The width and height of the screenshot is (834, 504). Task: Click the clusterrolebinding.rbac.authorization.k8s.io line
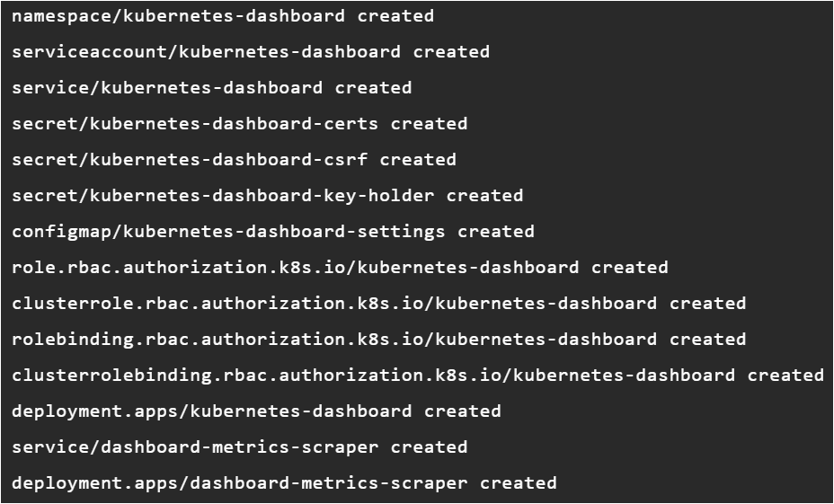tap(418, 376)
